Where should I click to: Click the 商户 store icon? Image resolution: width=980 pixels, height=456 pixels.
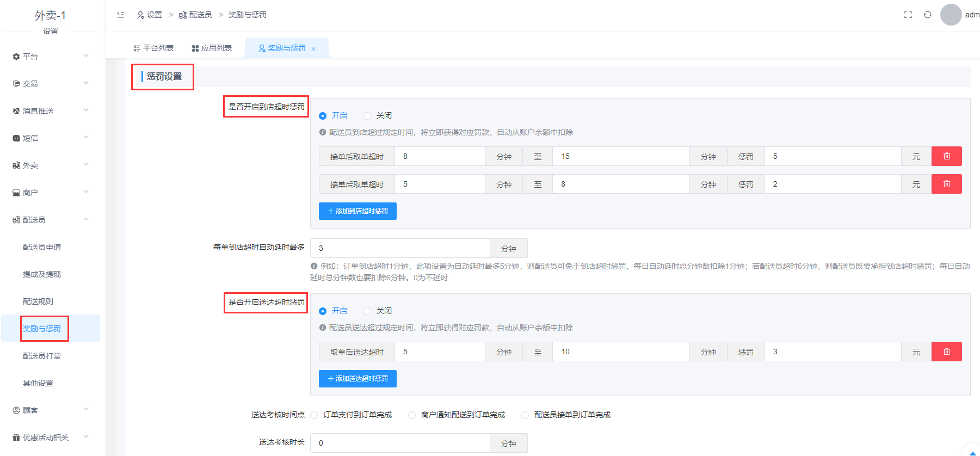[16, 193]
